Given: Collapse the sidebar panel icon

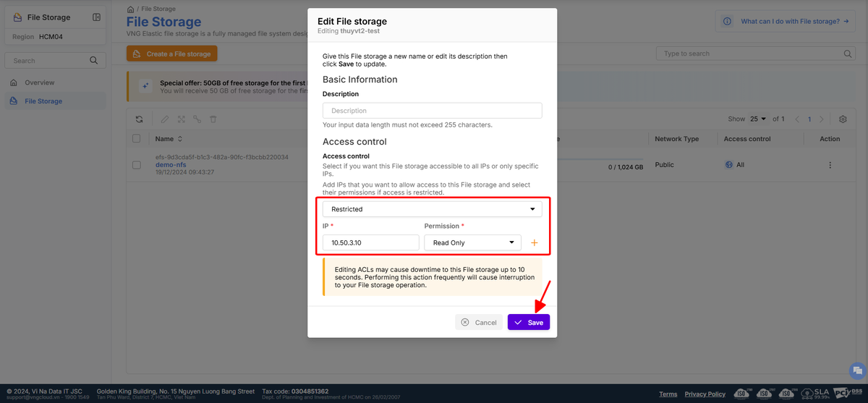Looking at the screenshot, I should pyautogui.click(x=97, y=17).
